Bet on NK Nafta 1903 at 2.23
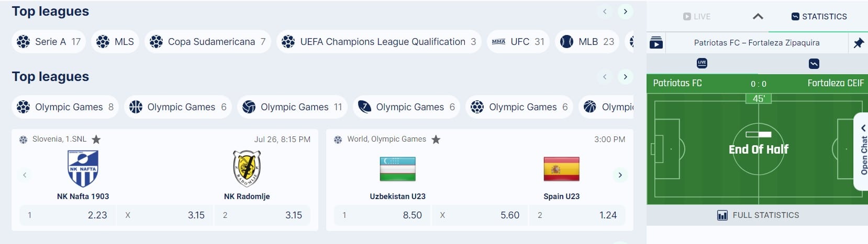The width and height of the screenshot is (868, 244). click(x=68, y=215)
